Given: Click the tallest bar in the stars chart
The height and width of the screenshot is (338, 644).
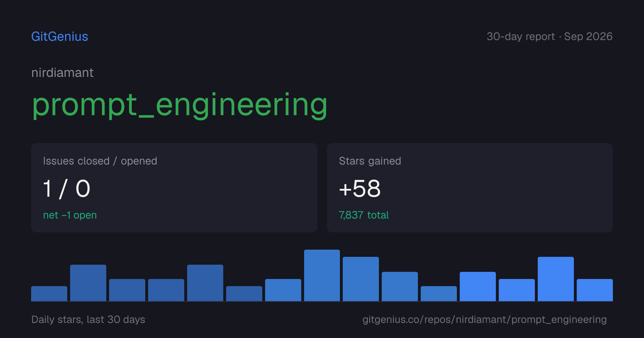Looking at the screenshot, I should 322,275.
